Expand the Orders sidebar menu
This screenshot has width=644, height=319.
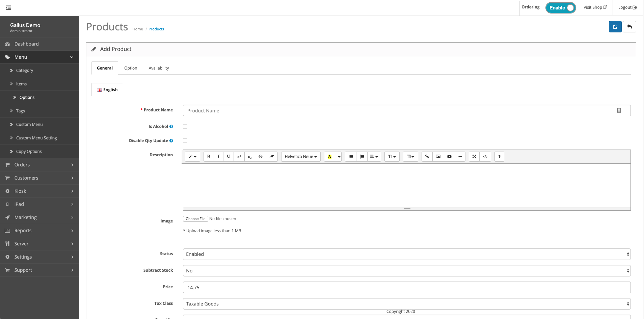point(40,165)
